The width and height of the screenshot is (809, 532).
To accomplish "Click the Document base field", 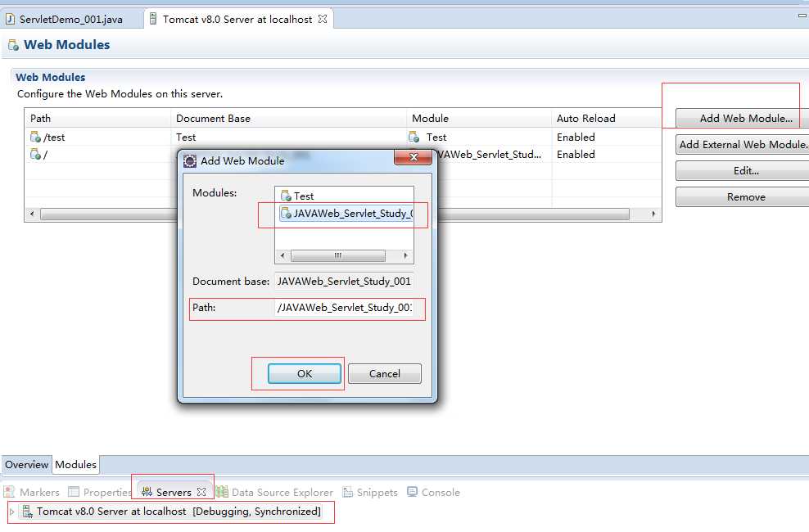I will pyautogui.click(x=344, y=281).
